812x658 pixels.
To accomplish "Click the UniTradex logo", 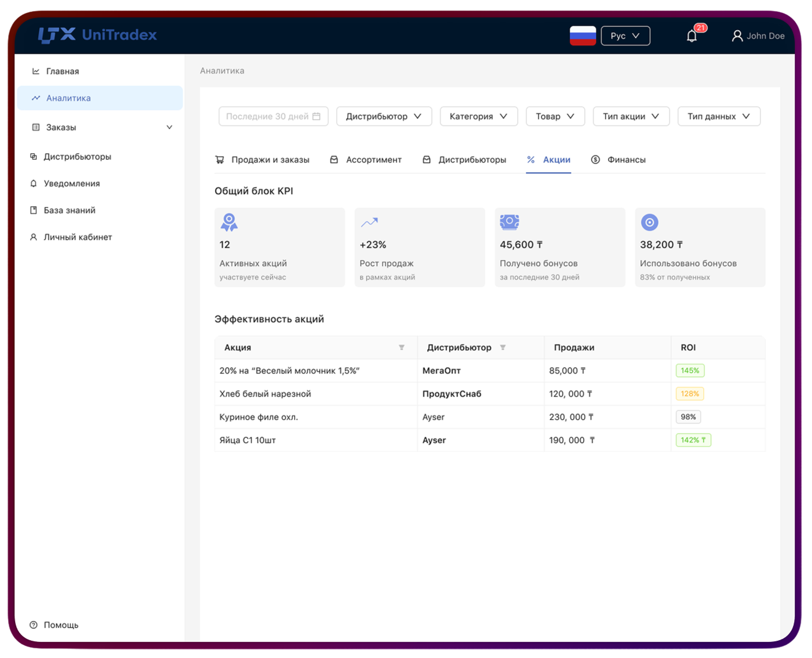I will [x=97, y=35].
